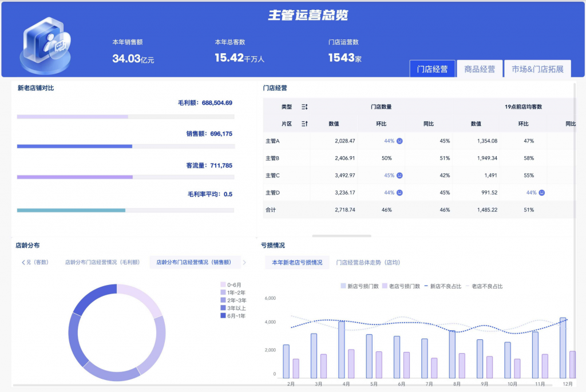The height and width of the screenshot is (392, 586).
Task: Click the right chevron of 店龄分布 tabs
Action: [x=244, y=262]
